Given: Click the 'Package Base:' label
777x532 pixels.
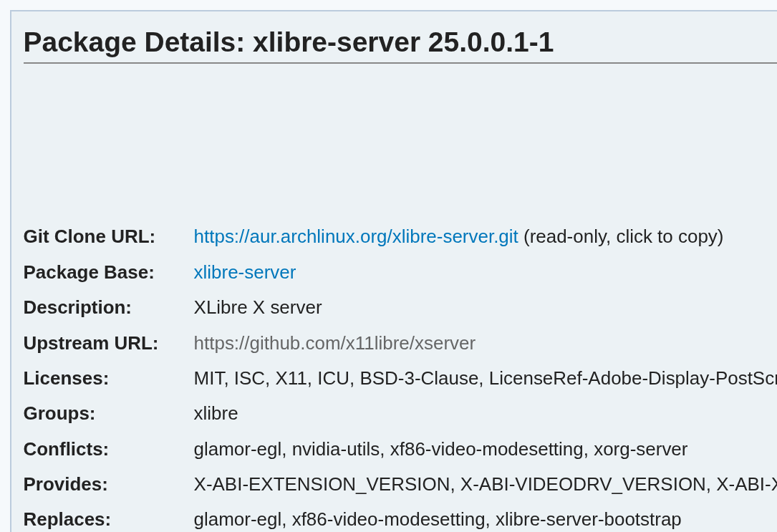Looking at the screenshot, I should click(89, 272).
